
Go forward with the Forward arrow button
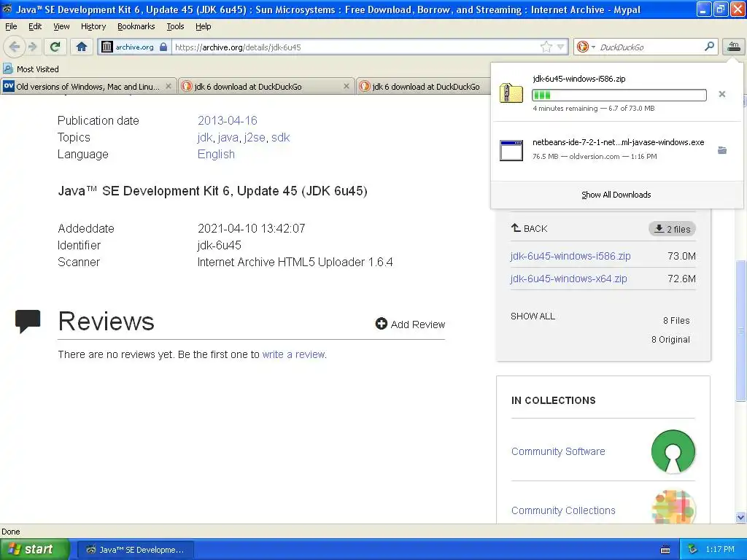(33, 47)
